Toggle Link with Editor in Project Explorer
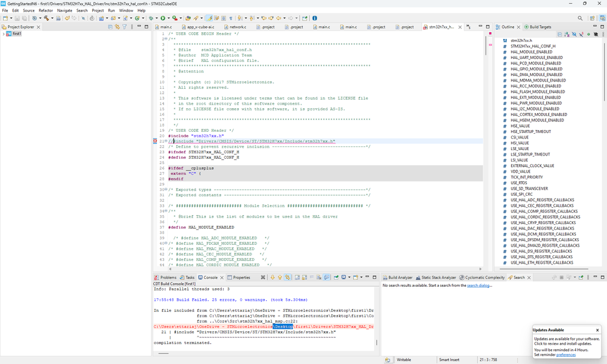 118,27
